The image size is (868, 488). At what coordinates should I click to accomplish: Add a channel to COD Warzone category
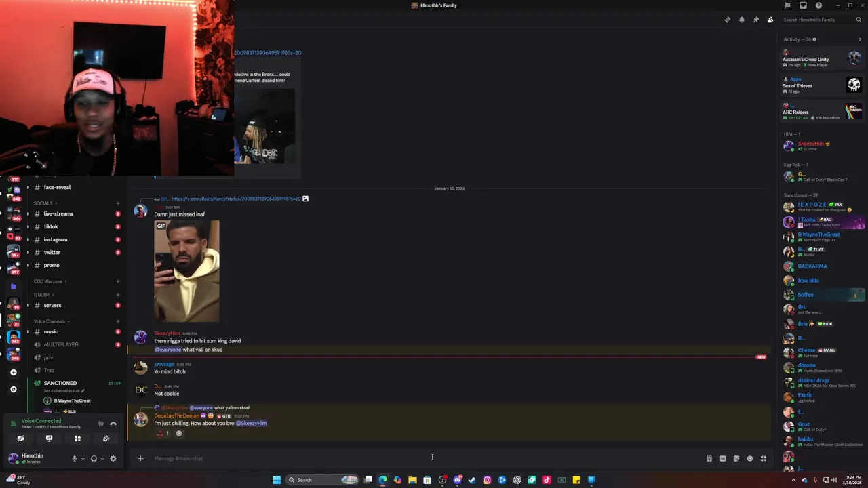pyautogui.click(x=118, y=281)
